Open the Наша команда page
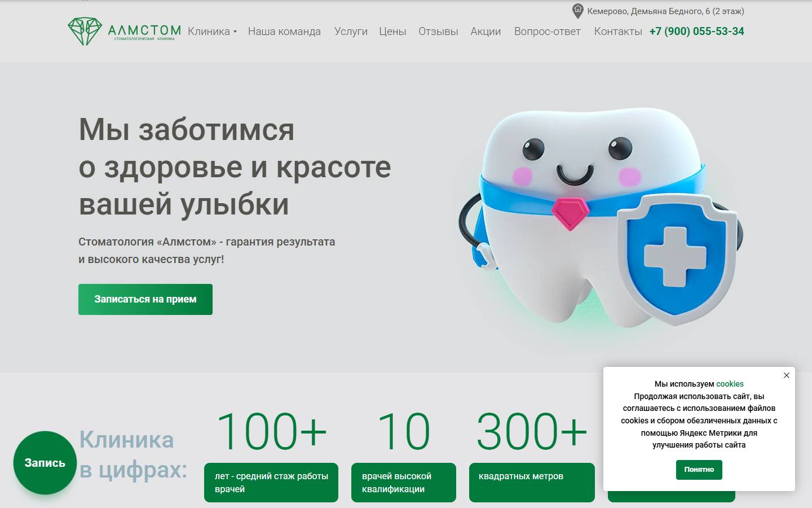The width and height of the screenshot is (812, 508). pos(284,32)
